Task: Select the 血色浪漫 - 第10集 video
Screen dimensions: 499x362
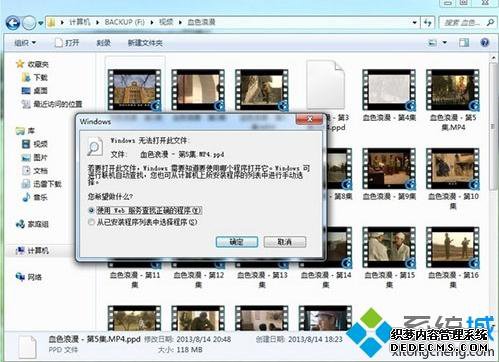Action: coord(453,169)
